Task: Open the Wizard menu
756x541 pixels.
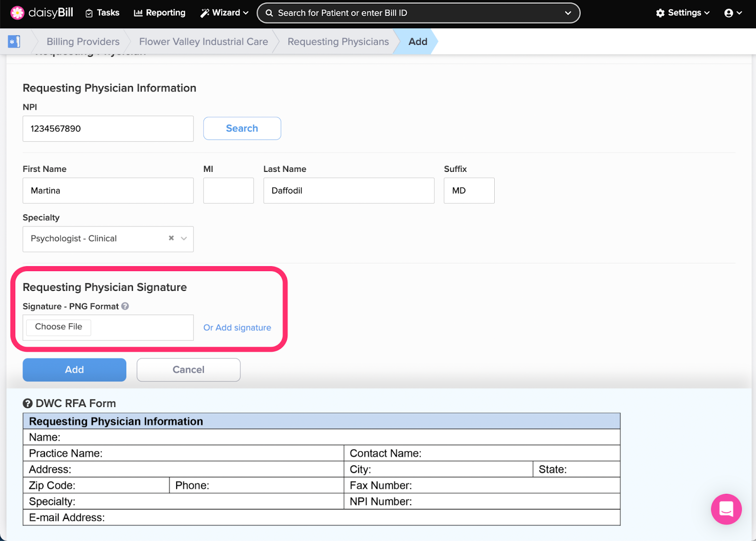Action: click(224, 13)
